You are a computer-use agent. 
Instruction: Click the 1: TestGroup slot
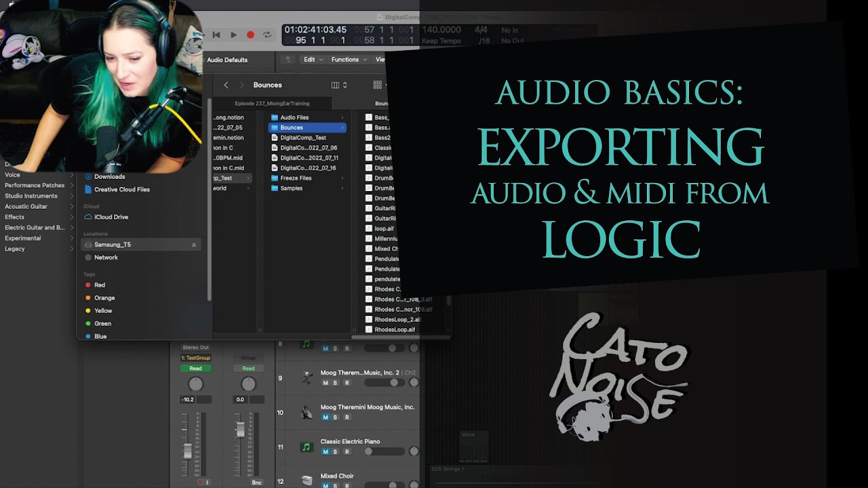pyautogui.click(x=195, y=358)
